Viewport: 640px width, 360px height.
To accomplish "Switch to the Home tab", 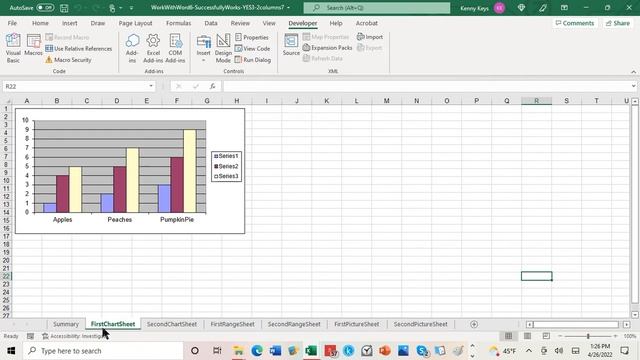I will [40, 23].
